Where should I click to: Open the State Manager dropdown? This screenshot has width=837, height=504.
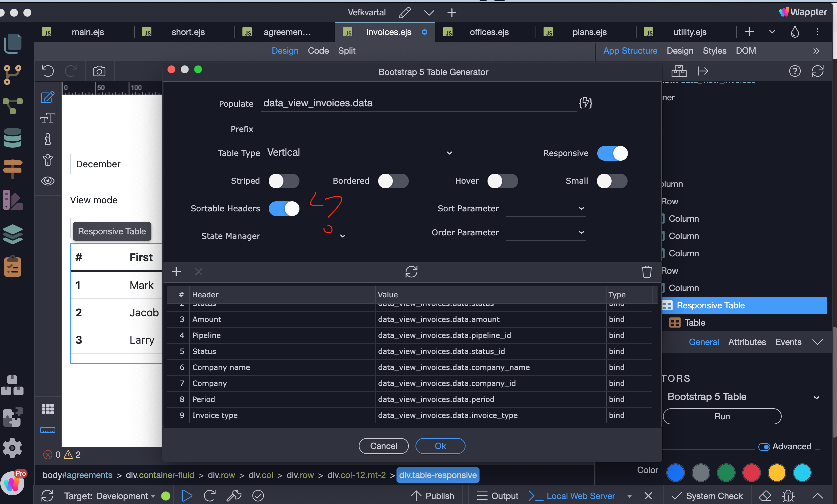(307, 236)
